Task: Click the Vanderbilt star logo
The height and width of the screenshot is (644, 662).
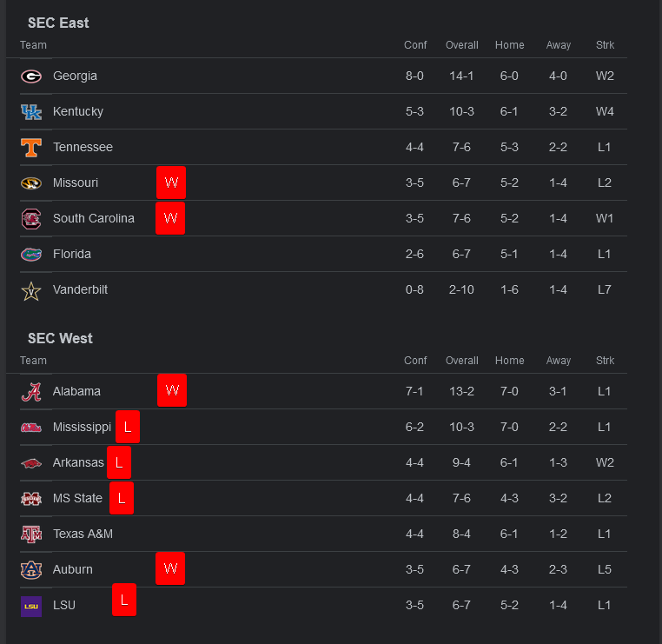Action: point(31,290)
